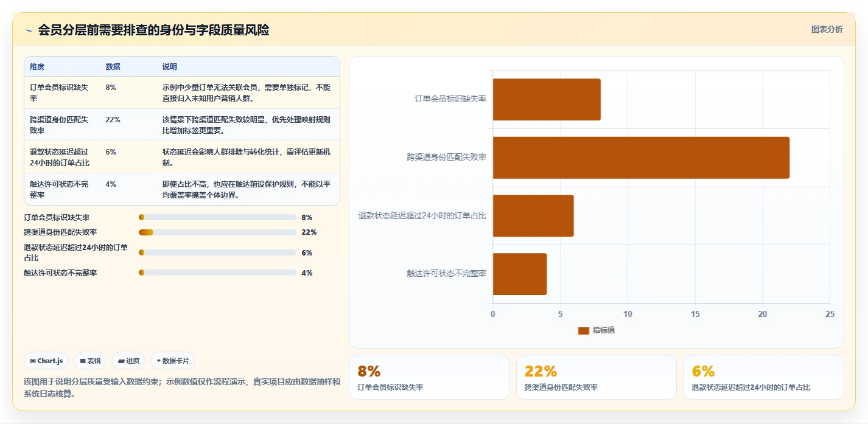Click the 8% value in table
The width and height of the screenshot is (868, 424).
(110, 88)
